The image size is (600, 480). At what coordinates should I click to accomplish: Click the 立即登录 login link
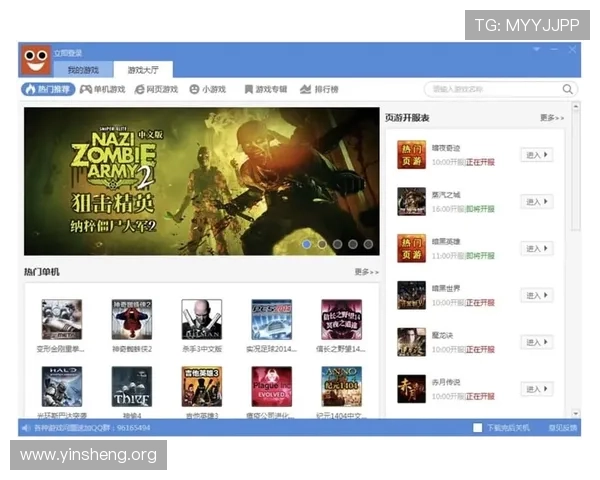point(68,53)
